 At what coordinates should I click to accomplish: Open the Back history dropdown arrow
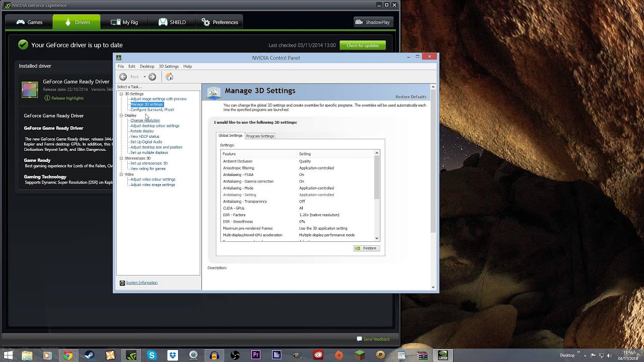click(x=144, y=77)
